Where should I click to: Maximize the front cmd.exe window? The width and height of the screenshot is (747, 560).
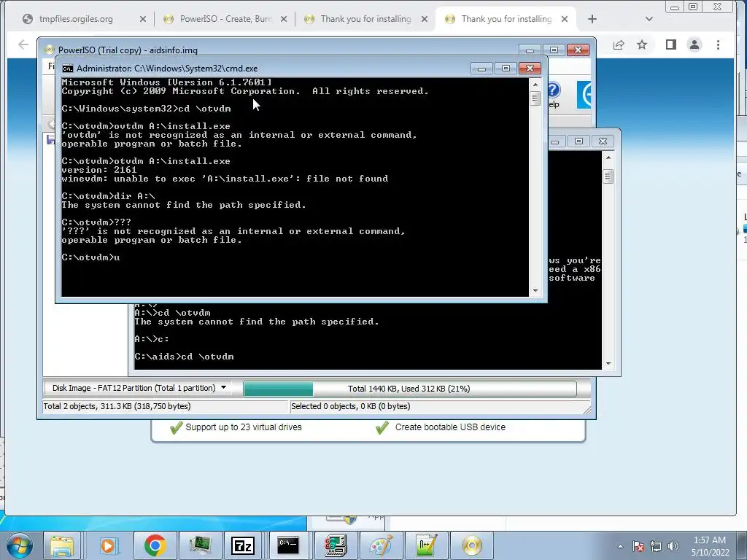tap(506, 68)
